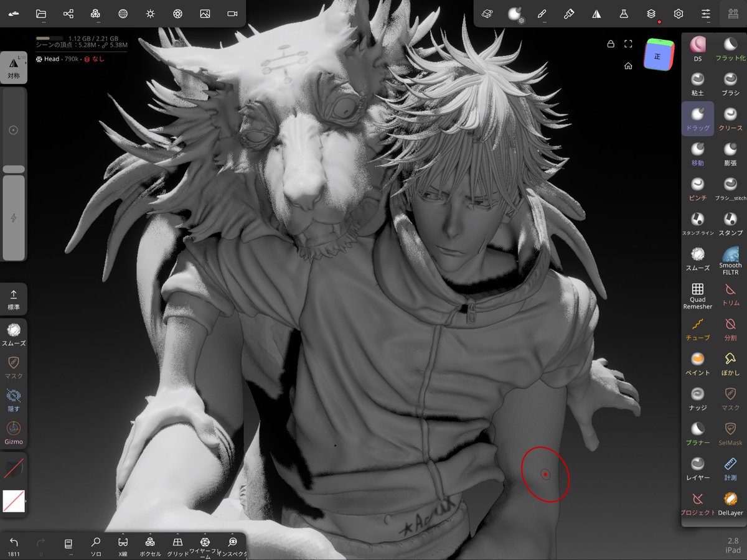Toggle X線 x-ray view

pos(123,546)
